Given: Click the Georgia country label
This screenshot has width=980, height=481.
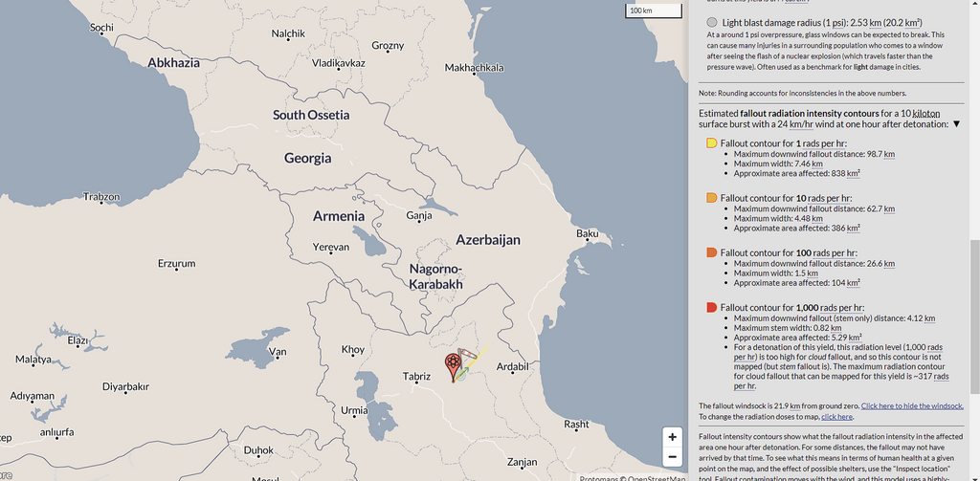Looking at the screenshot, I should (x=307, y=158).
